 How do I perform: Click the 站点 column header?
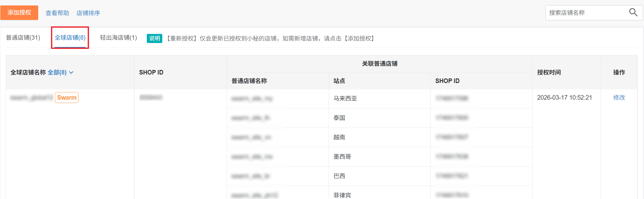[x=339, y=81]
